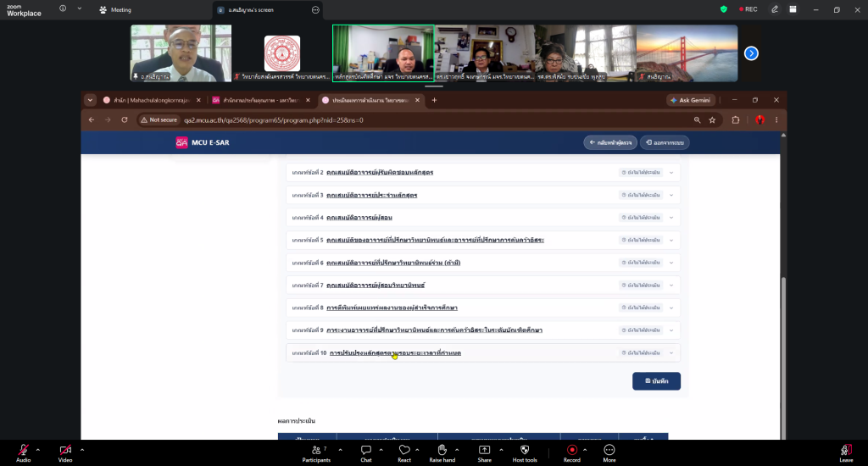
Task: Unmute using the Audio microphone icon
Action: pyautogui.click(x=23, y=450)
